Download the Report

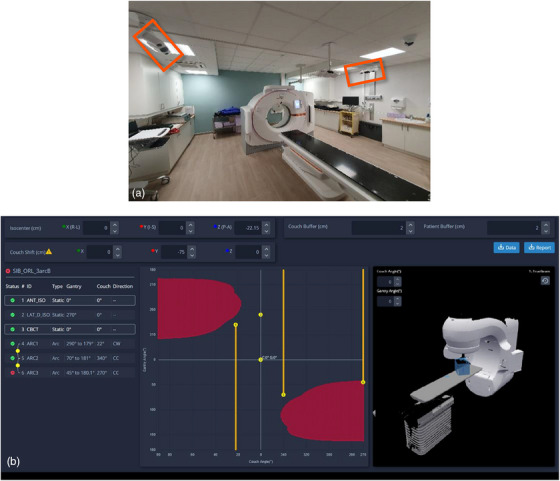coord(539,247)
